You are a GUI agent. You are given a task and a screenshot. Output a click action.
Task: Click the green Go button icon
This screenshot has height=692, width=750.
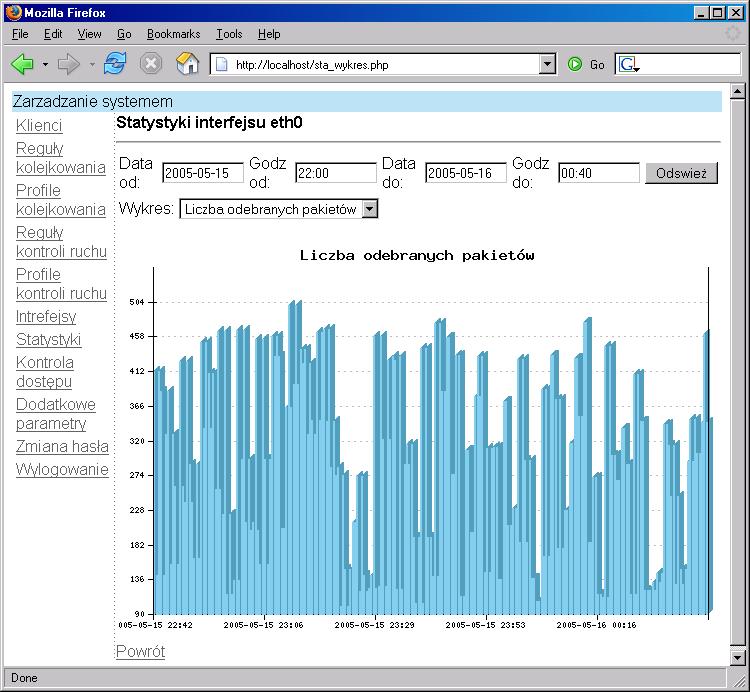point(574,64)
